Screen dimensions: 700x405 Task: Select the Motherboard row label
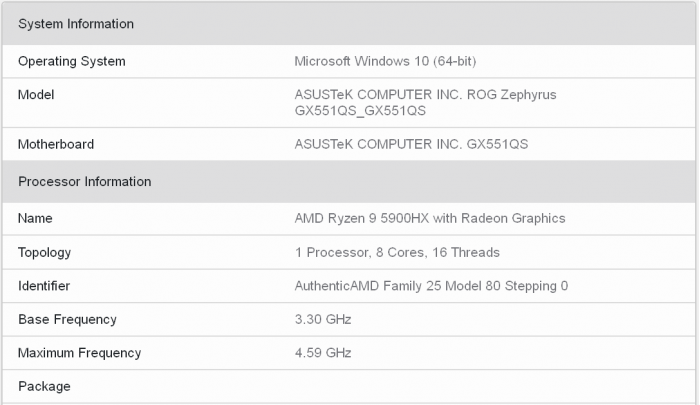click(x=56, y=144)
